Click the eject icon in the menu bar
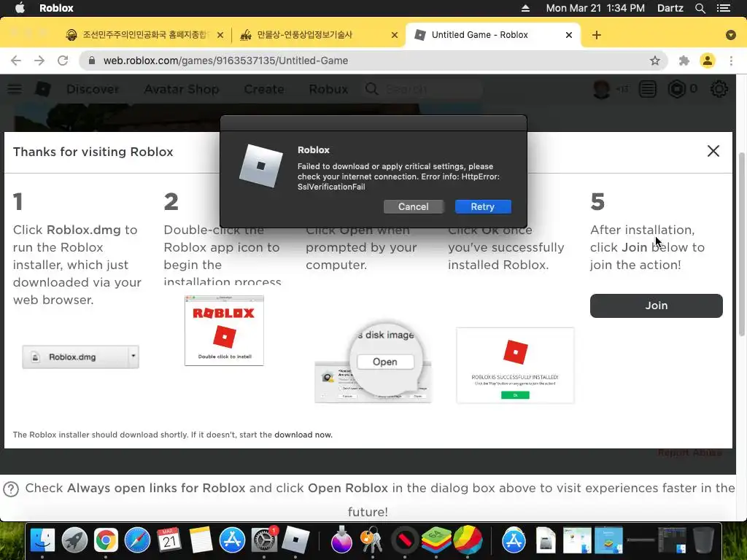Viewport: 747px width, 560px height. click(525, 8)
